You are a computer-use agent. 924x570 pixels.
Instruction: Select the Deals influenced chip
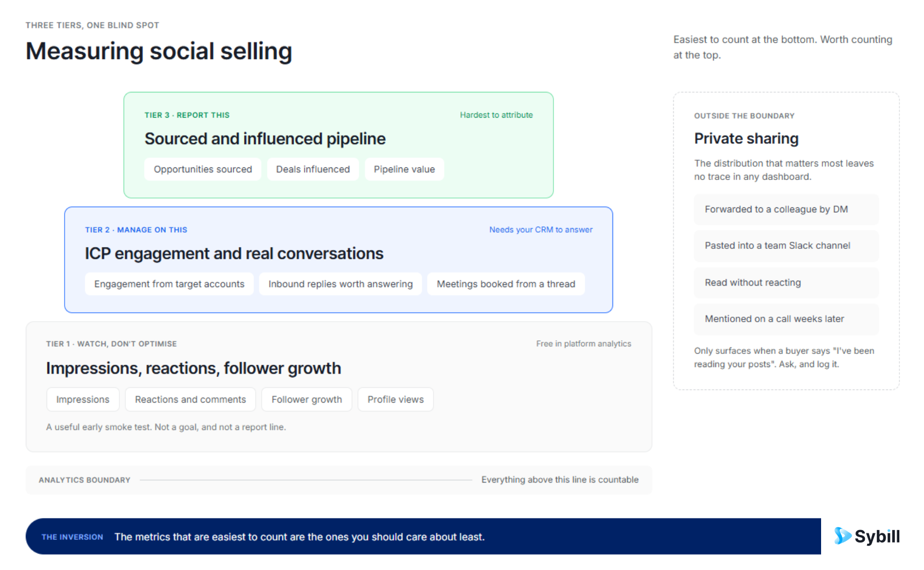313,169
